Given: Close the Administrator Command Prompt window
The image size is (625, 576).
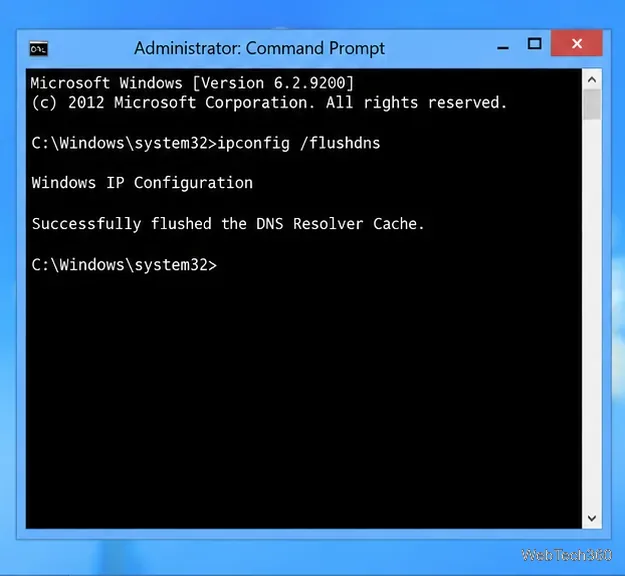Looking at the screenshot, I should [x=576, y=43].
